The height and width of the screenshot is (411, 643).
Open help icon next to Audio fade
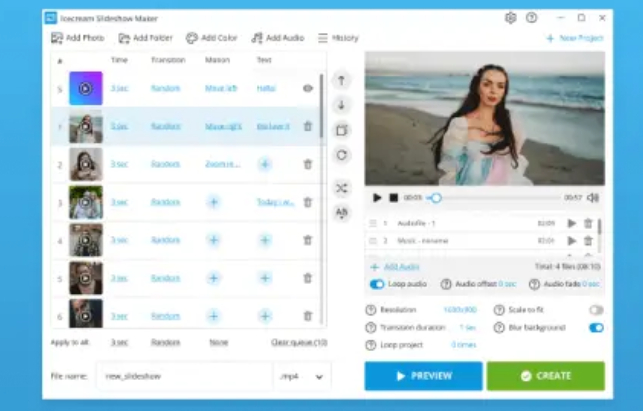tap(534, 284)
